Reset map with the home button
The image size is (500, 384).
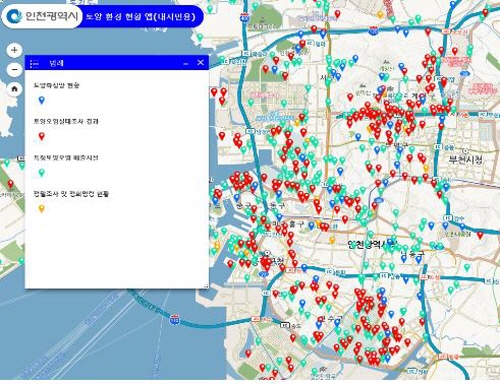pyautogui.click(x=14, y=89)
